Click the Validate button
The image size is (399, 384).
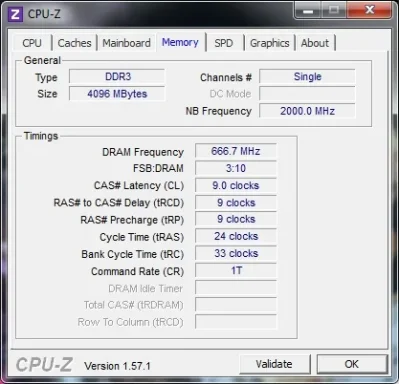(274, 364)
